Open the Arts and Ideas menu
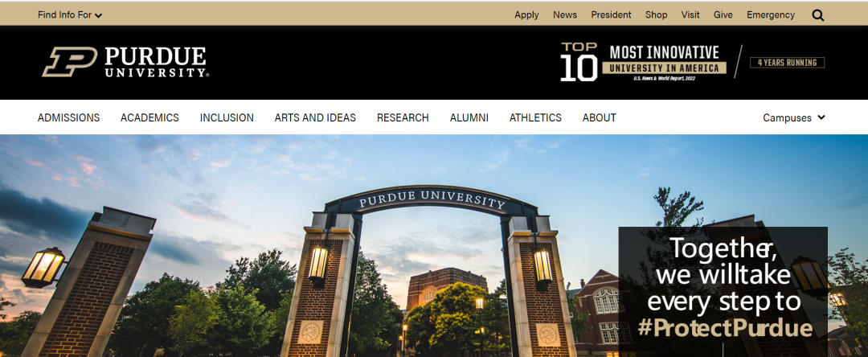 click(x=315, y=118)
